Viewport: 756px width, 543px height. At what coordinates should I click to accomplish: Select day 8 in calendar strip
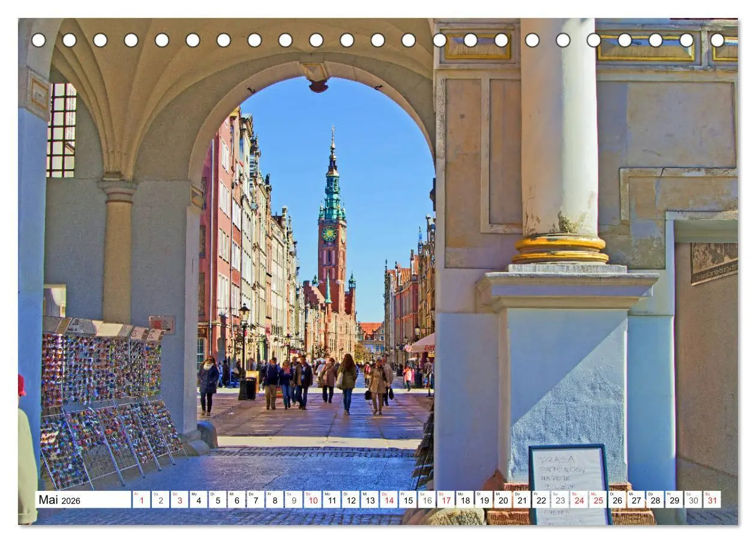(274, 500)
